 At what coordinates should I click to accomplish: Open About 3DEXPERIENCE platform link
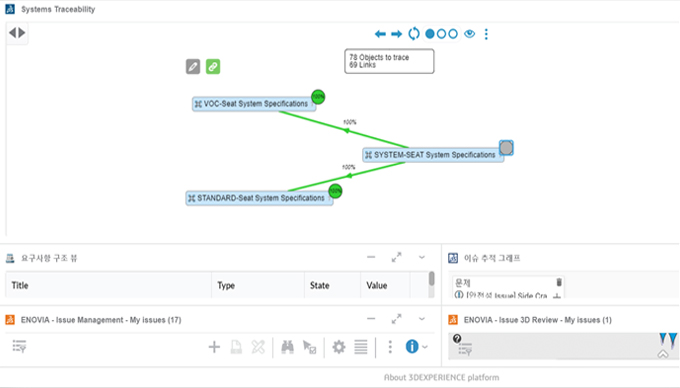[441, 378]
